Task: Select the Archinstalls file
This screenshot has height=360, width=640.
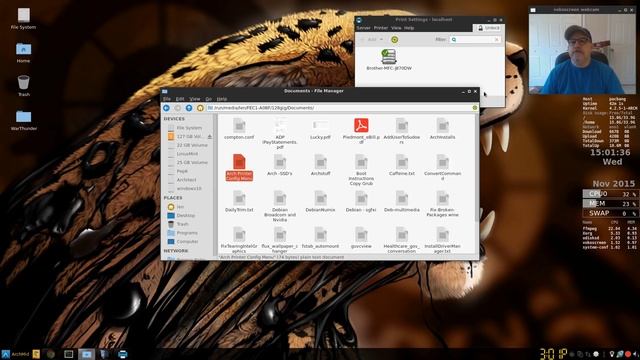Action: tap(442, 129)
